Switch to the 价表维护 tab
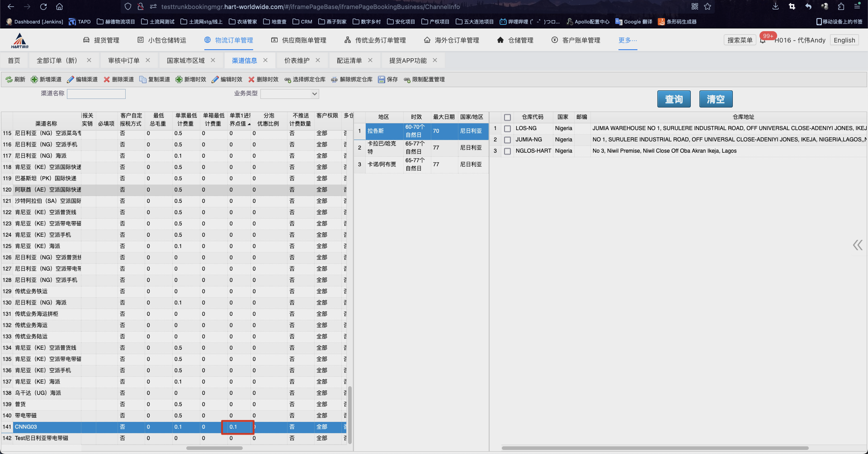This screenshot has width=868, height=454. click(297, 61)
